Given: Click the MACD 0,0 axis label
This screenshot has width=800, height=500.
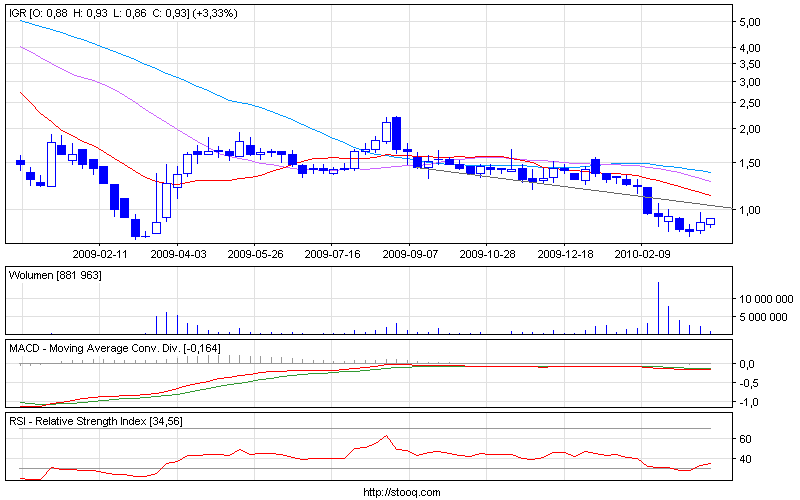Looking at the screenshot, I should click(x=747, y=364).
